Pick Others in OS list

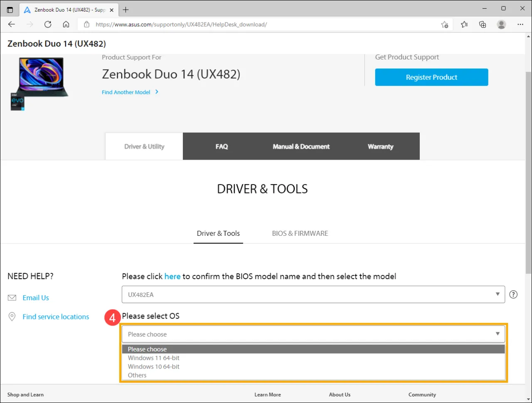137,376
